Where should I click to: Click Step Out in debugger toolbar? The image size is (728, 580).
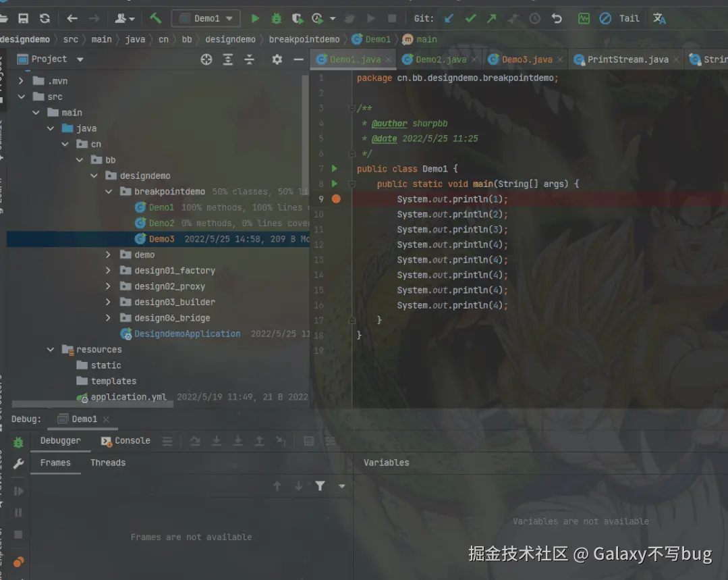[260, 441]
